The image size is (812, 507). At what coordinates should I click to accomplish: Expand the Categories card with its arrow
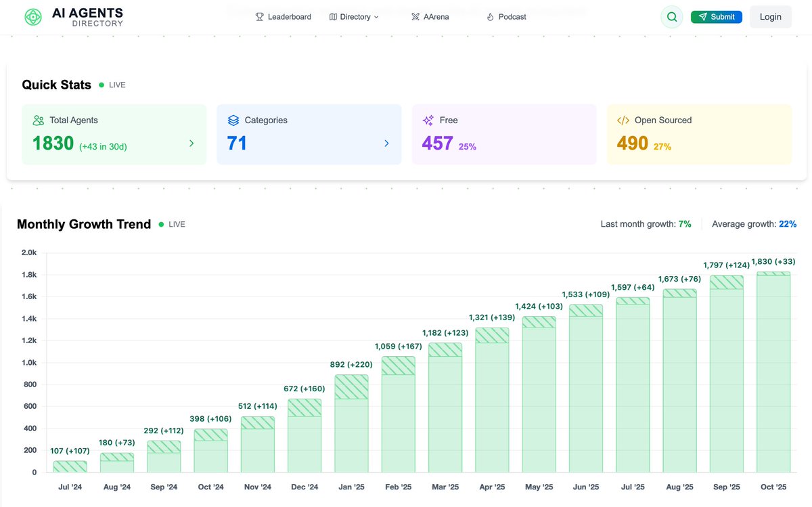(x=387, y=144)
